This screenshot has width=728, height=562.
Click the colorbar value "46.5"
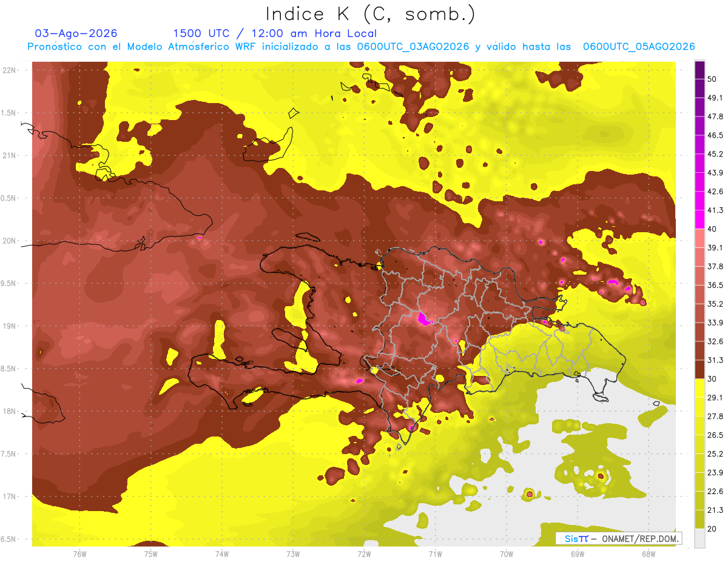point(715,135)
